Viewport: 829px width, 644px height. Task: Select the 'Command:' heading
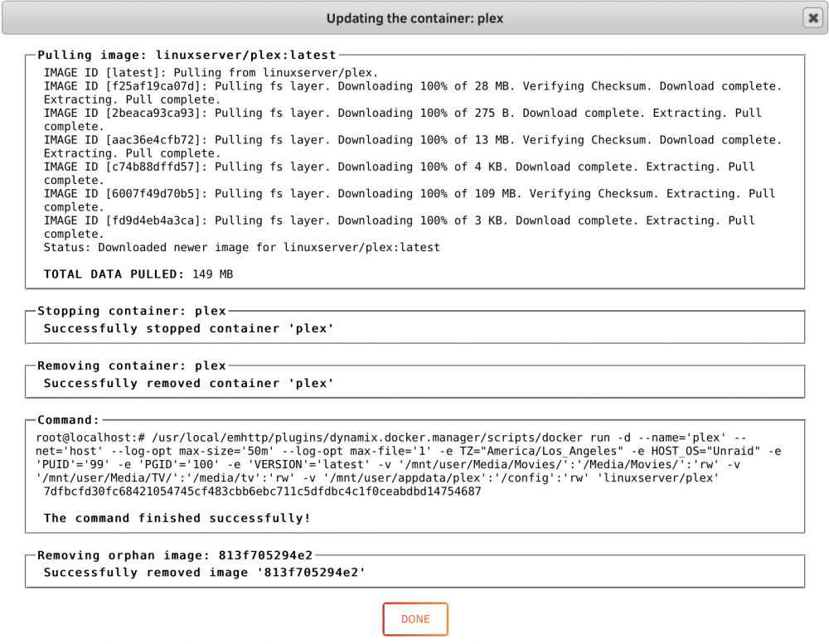tap(68, 420)
